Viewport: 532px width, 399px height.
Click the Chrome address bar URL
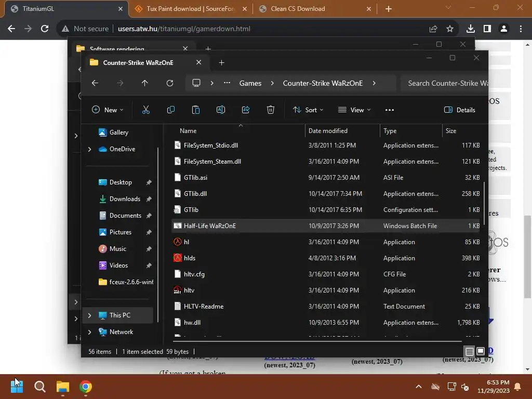(x=184, y=29)
